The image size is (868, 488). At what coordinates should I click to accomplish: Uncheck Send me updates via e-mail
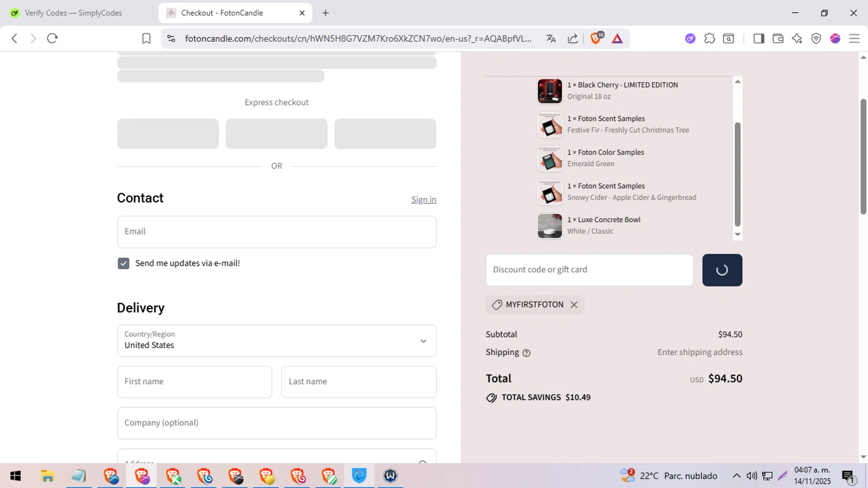123,263
